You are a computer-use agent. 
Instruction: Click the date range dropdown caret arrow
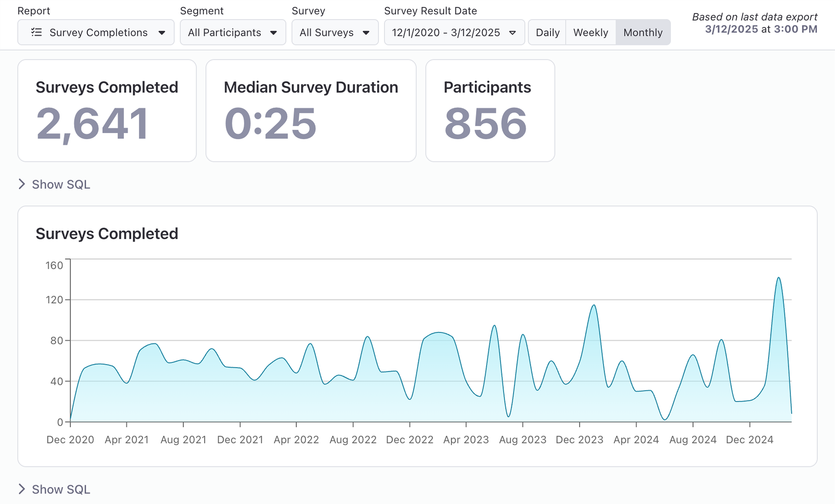coord(512,32)
